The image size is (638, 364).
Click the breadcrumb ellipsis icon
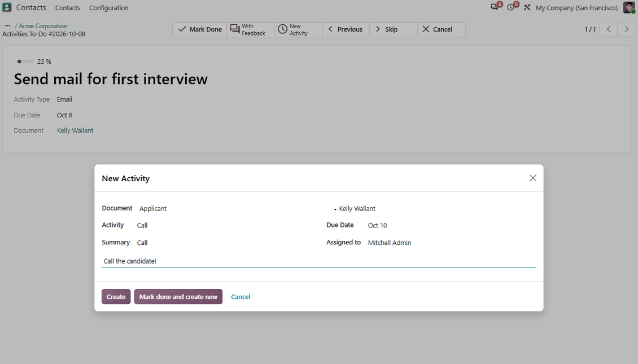point(7,25)
